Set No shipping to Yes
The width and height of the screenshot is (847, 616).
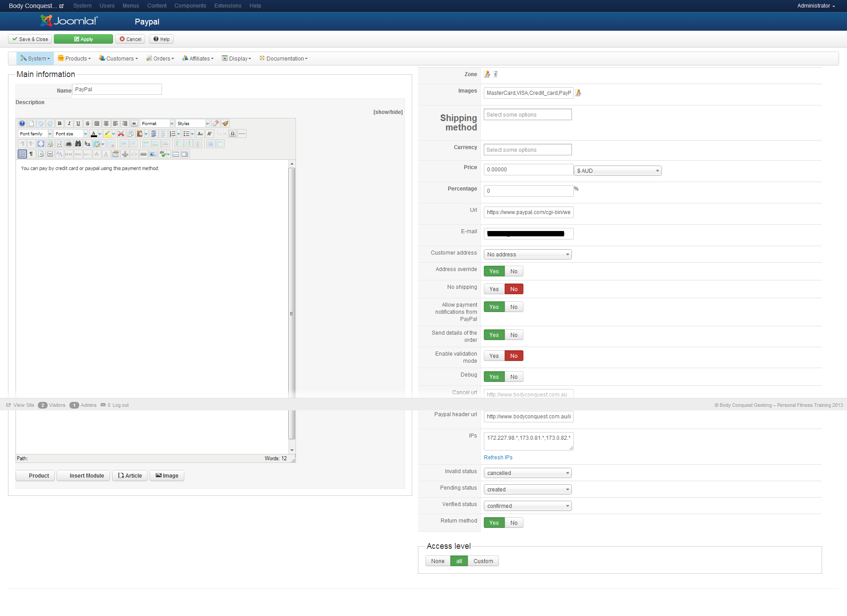coord(494,289)
